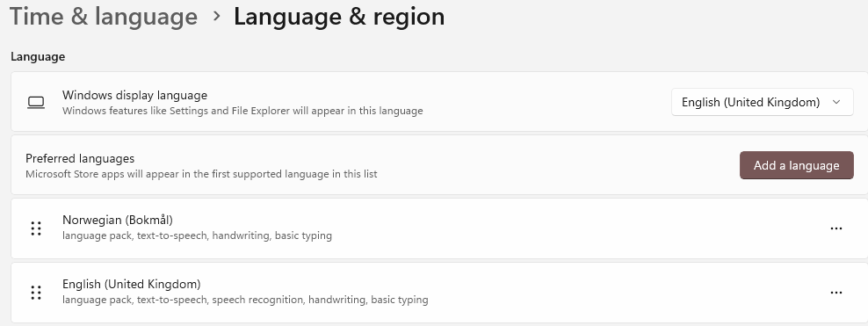The height and width of the screenshot is (326, 868).
Task: Click English features line mentioning speech recognition
Action: click(x=245, y=300)
